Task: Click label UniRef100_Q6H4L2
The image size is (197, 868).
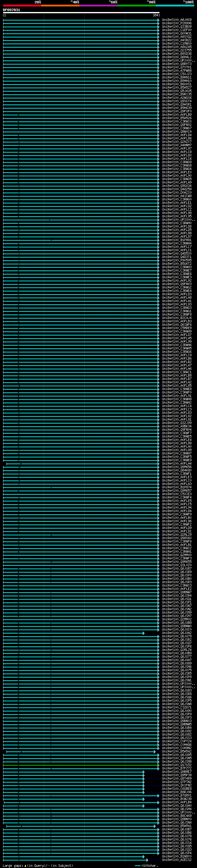Action: click(177, 57)
